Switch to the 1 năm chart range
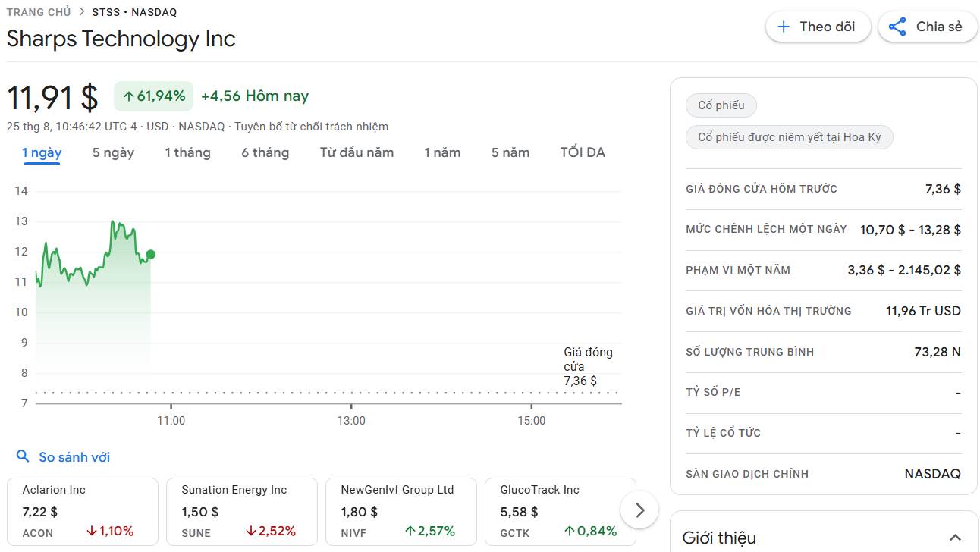Screen dimensions: 980x552 tap(442, 152)
